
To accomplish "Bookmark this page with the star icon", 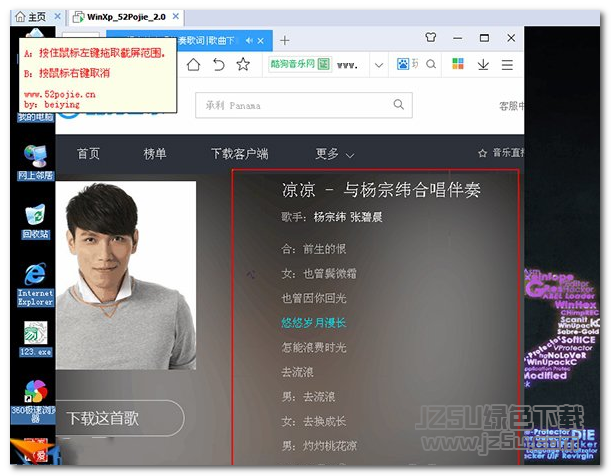I will click(x=243, y=64).
